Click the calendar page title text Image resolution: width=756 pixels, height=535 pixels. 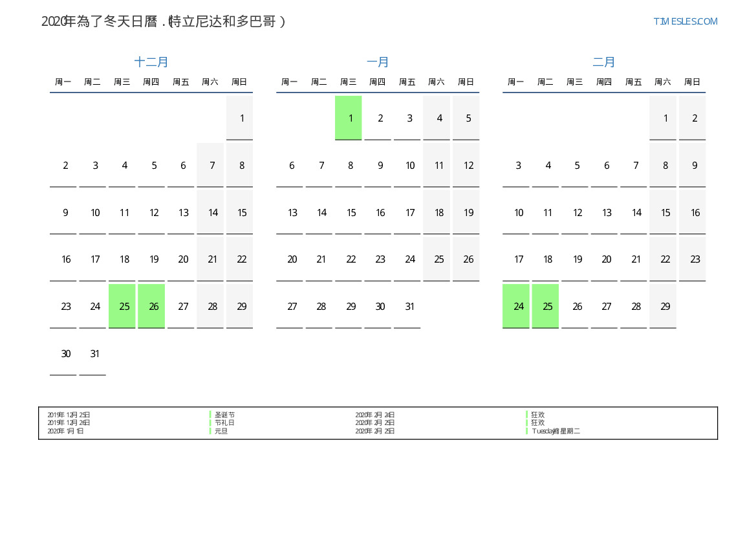coord(164,21)
